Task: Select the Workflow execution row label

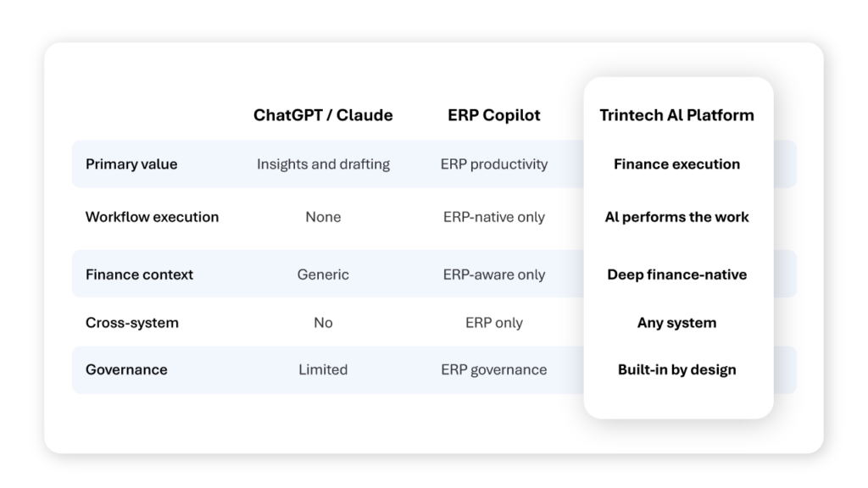Action: click(152, 217)
